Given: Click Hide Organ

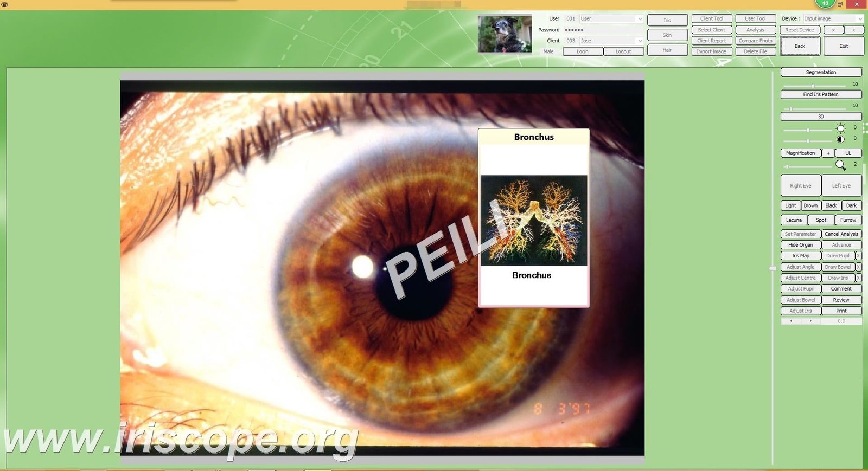Looking at the screenshot, I should pos(801,245).
